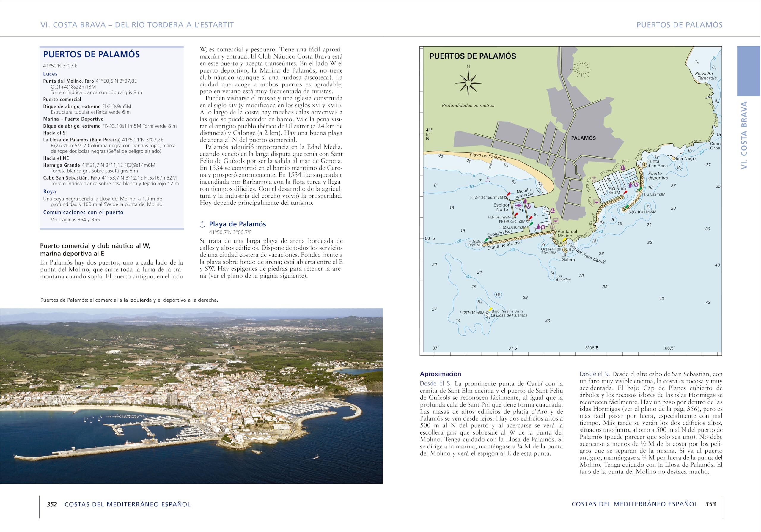This screenshot has height=532, width=761.
Task: Click the photo caption 'Puertos de Palamós: el comercial…'
Action: click(129, 300)
